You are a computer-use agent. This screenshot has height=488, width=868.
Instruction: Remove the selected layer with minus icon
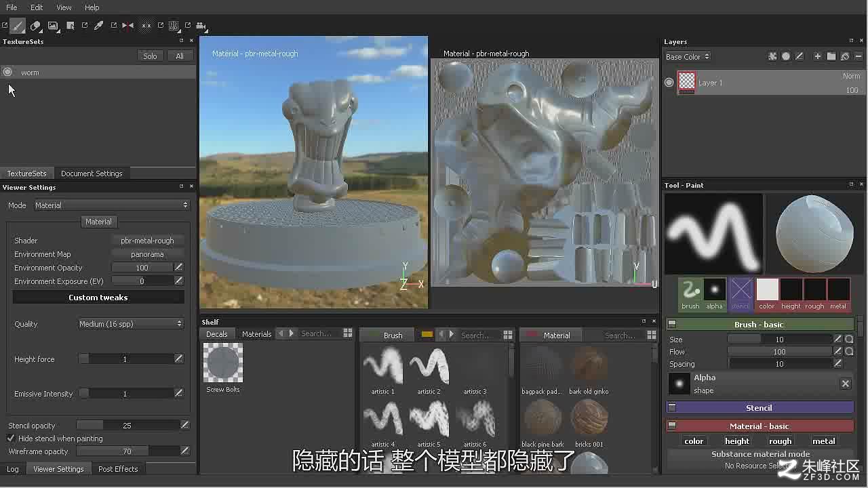coord(859,56)
